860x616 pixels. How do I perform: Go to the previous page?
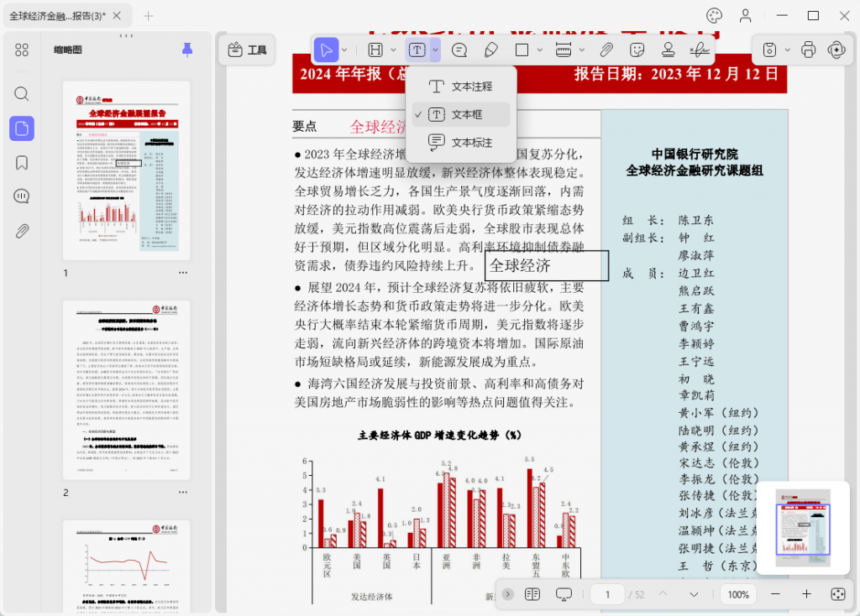tap(663, 595)
